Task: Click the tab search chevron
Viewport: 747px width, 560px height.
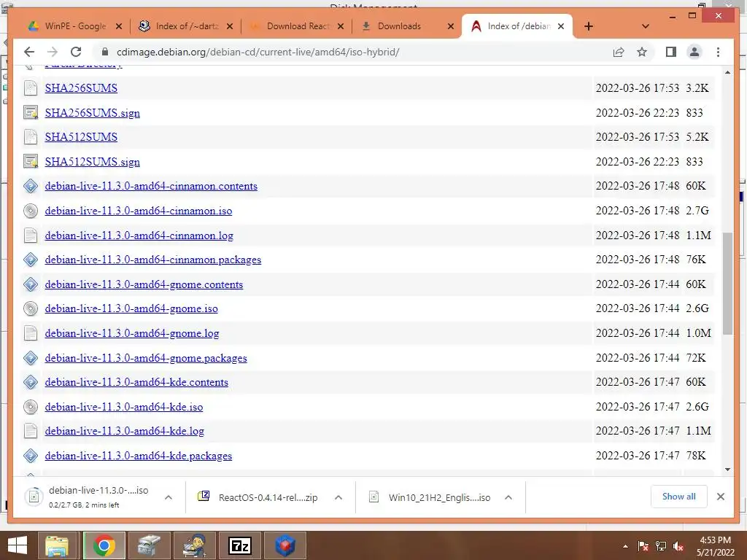Action: pyautogui.click(x=645, y=26)
